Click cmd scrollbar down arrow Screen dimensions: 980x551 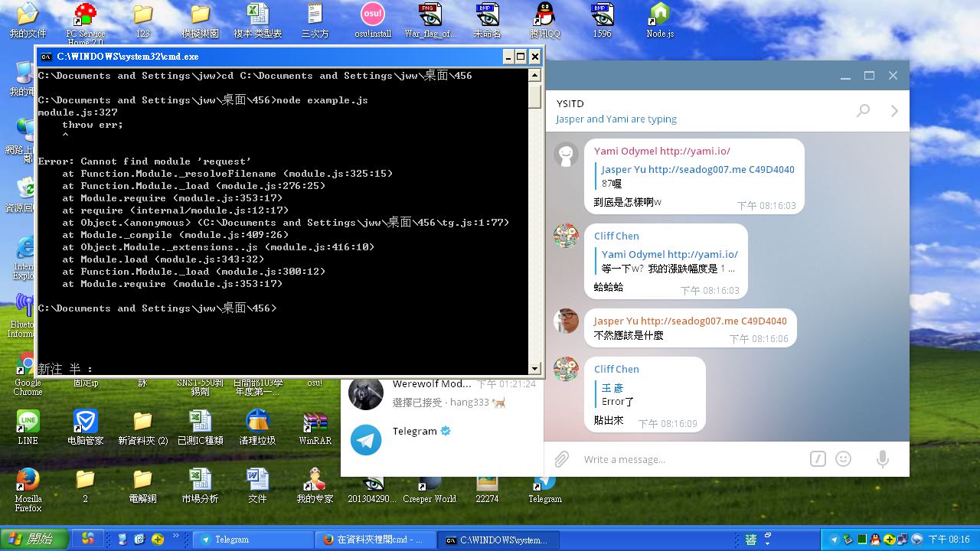tap(534, 368)
